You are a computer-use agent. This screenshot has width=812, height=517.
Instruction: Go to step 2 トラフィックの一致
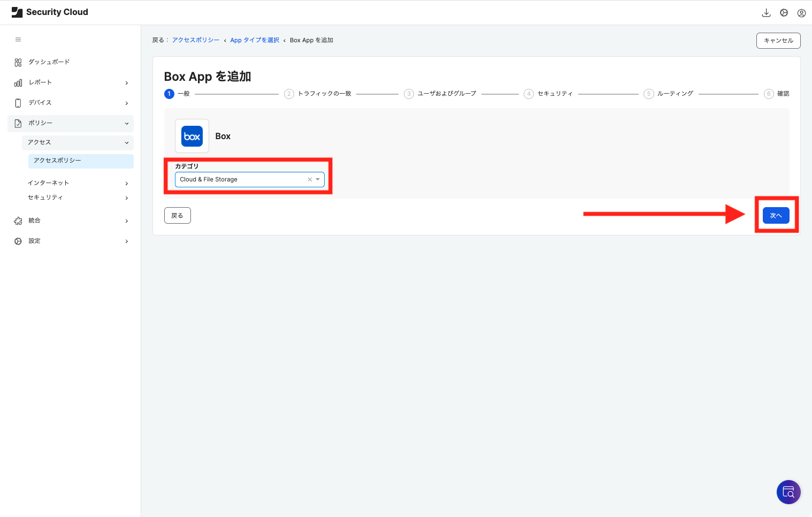click(x=318, y=94)
